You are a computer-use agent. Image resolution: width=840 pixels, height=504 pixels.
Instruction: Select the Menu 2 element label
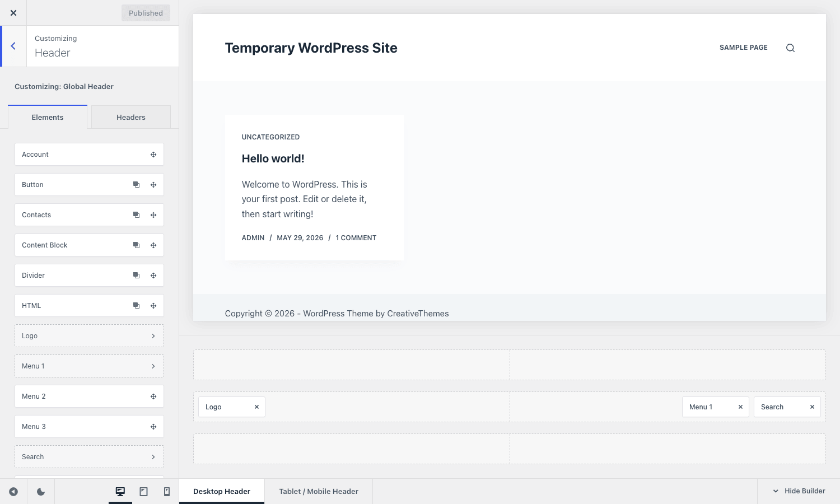pyautogui.click(x=34, y=396)
